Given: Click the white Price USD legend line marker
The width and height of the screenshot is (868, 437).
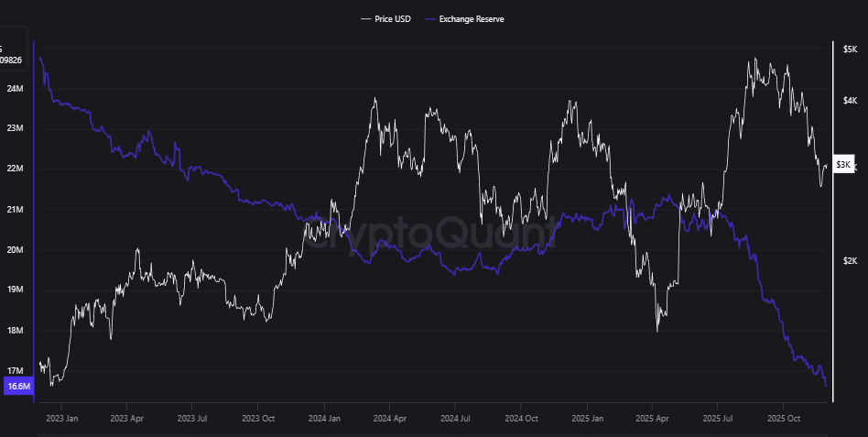Looking at the screenshot, I should (366, 18).
